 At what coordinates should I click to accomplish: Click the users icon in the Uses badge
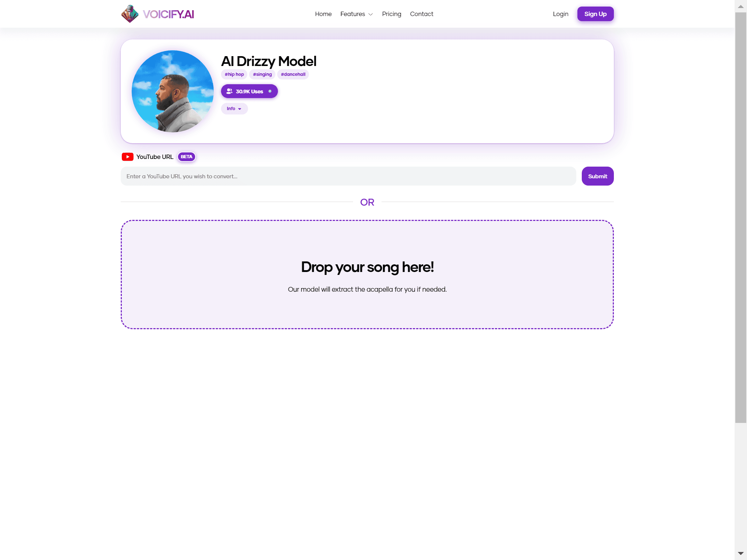tap(229, 91)
